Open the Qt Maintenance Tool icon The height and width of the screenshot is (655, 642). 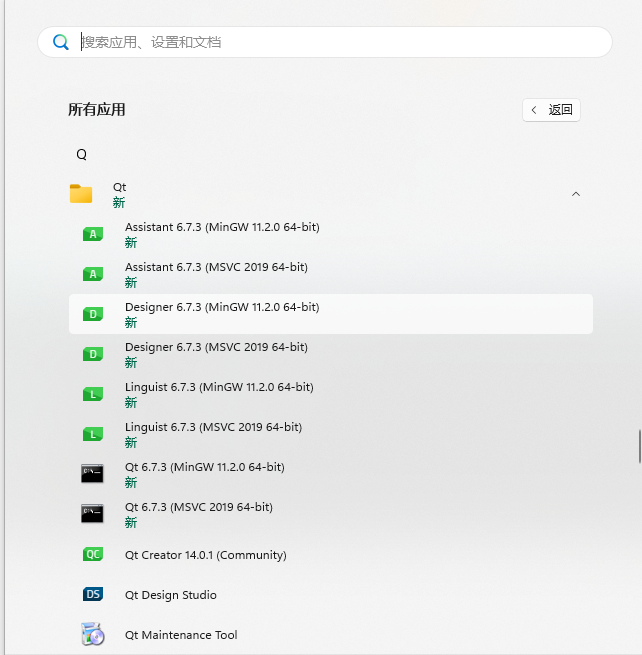[x=92, y=634]
